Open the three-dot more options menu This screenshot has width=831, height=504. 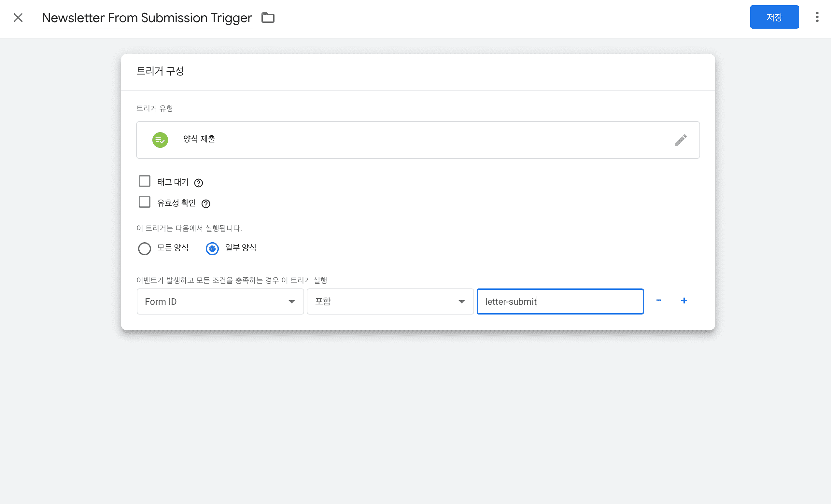817,17
